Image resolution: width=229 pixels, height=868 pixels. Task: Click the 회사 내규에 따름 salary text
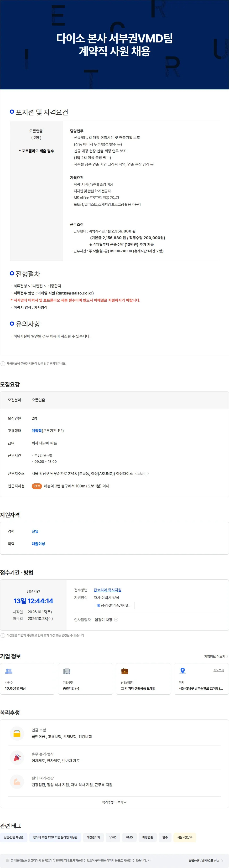point(44,443)
